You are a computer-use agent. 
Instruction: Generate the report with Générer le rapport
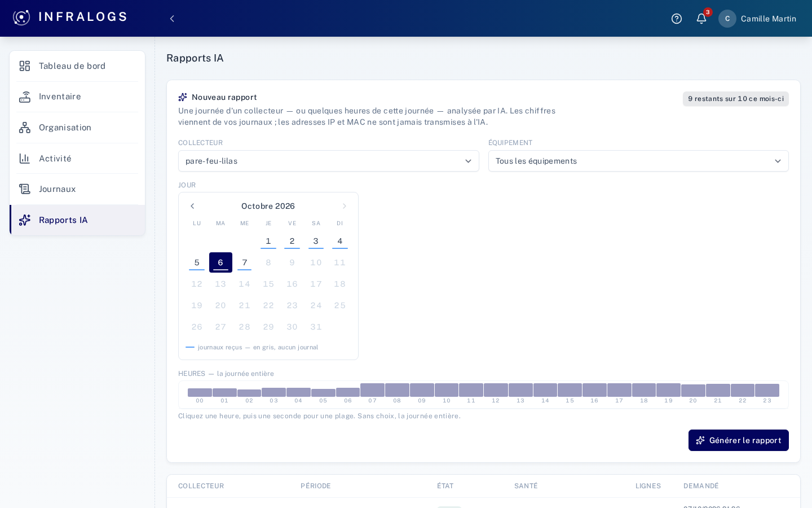739,440
